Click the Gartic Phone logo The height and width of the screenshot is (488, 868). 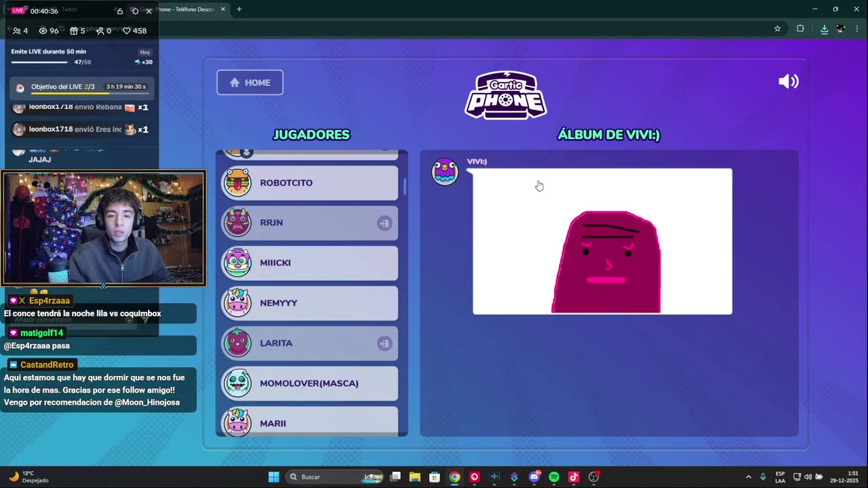(505, 95)
